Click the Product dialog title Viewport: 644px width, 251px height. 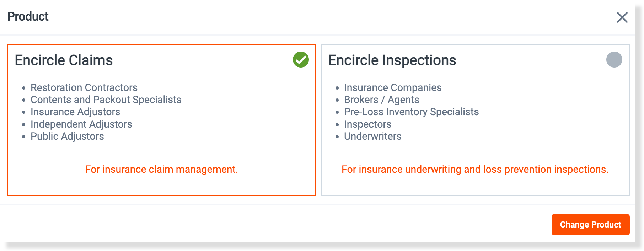click(28, 16)
